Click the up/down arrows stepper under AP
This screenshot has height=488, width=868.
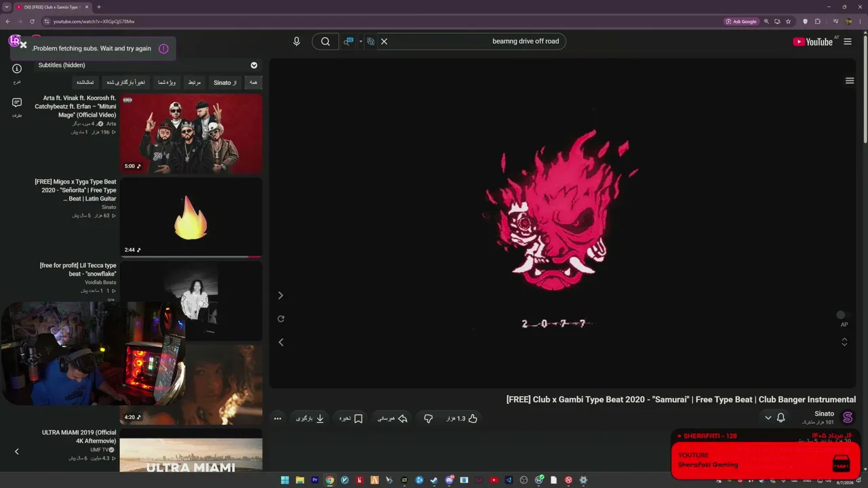tap(844, 342)
